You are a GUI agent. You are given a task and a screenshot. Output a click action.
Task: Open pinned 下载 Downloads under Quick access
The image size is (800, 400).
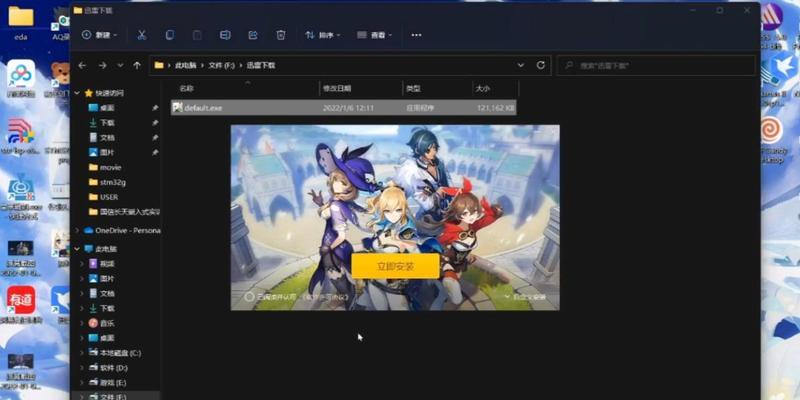108,122
